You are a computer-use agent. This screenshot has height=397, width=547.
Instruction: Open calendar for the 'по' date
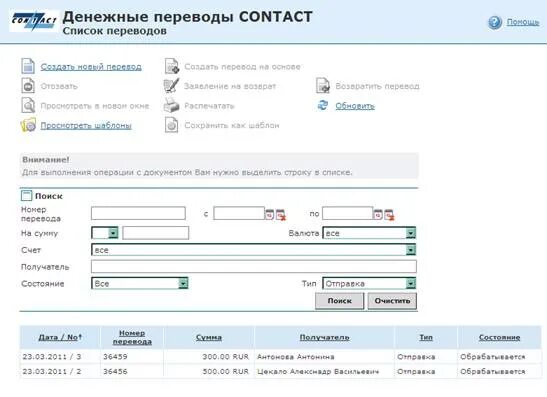coord(378,214)
